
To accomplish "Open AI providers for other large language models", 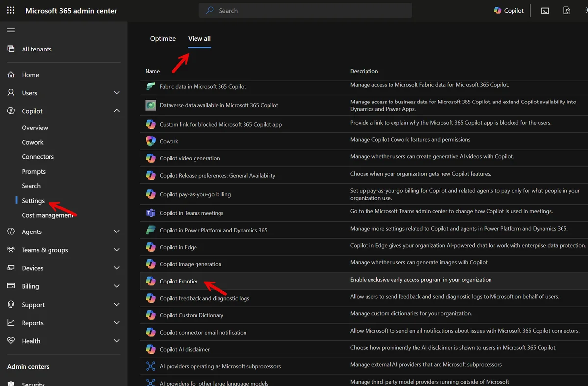I will [x=214, y=383].
